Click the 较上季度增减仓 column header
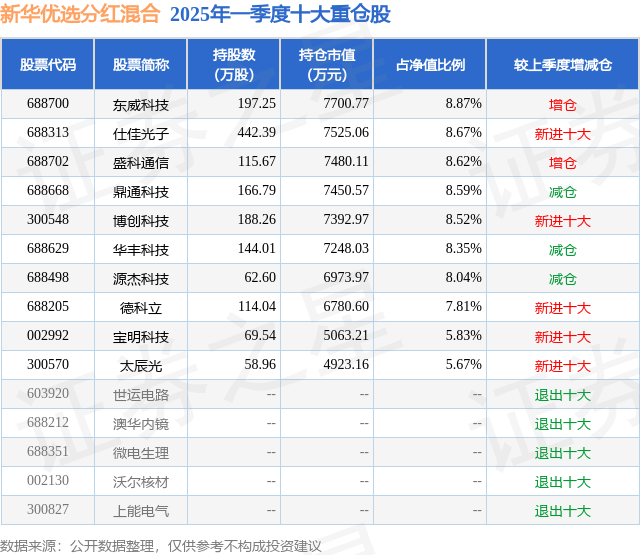 coord(563,64)
